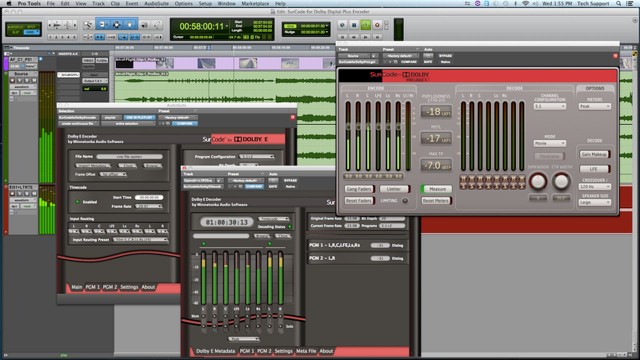Switch to Settings tab in Dolby E Encoder
Screen dimensions: 640x360
(129, 287)
